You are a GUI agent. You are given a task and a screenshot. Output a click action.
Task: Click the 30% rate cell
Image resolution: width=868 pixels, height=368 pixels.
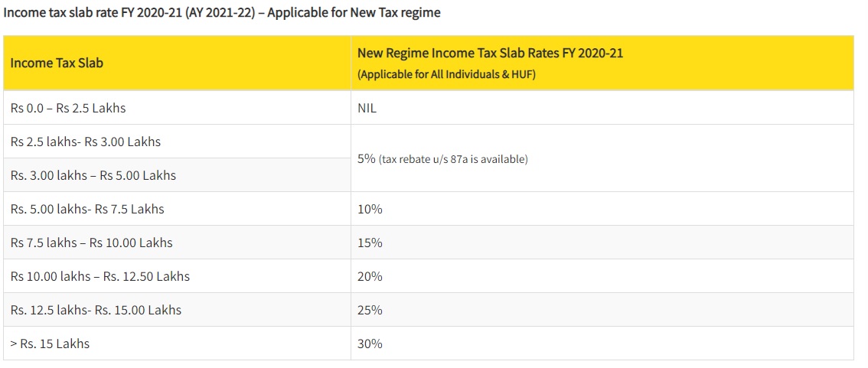point(370,344)
